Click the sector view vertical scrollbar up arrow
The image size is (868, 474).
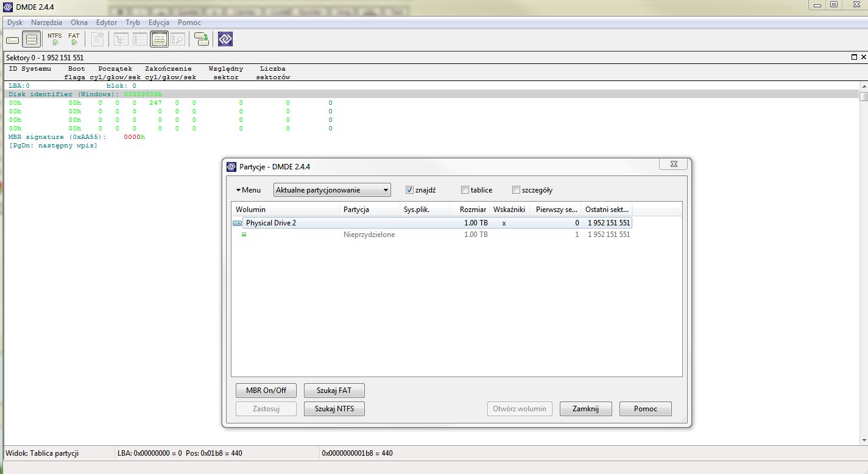tap(863, 86)
